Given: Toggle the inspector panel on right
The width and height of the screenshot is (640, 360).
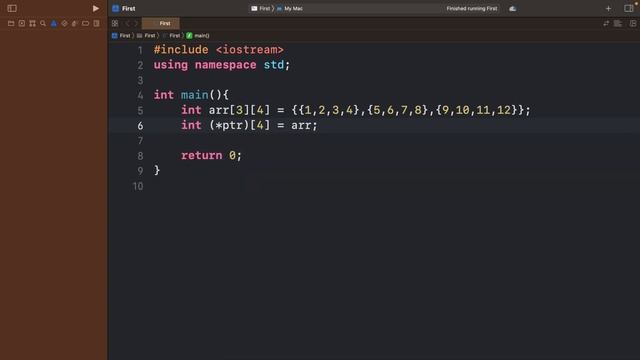Looking at the screenshot, I should click(x=629, y=8).
